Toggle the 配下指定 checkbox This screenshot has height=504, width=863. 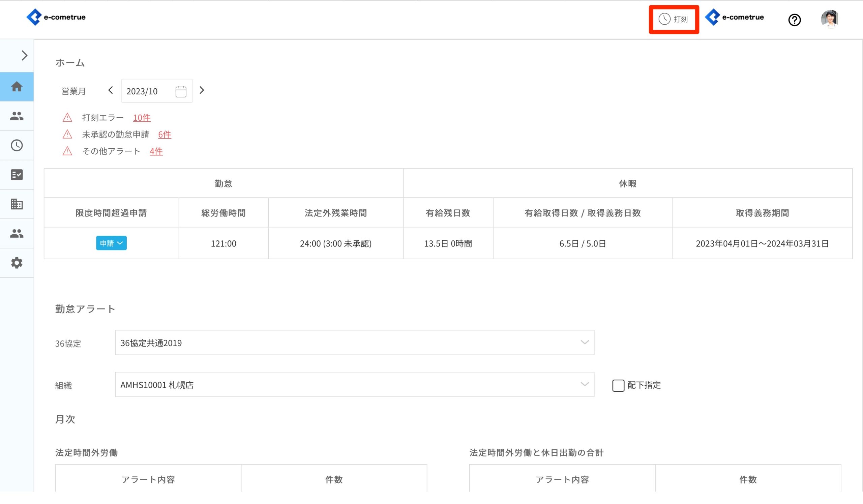point(618,386)
